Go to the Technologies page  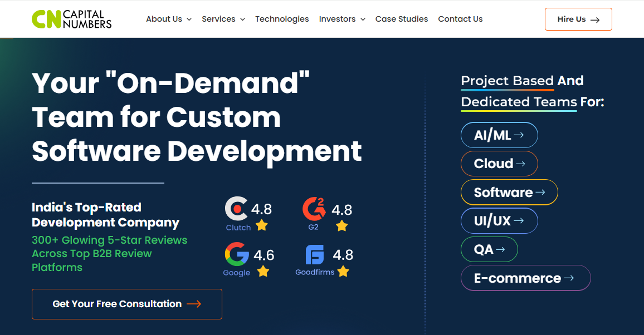click(x=282, y=19)
